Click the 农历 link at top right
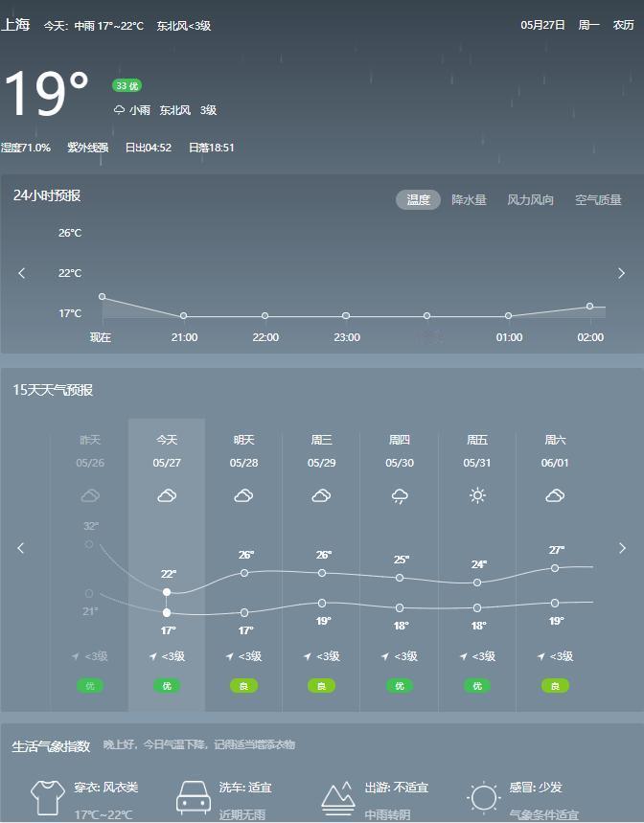This screenshot has height=823, width=644. (x=623, y=25)
